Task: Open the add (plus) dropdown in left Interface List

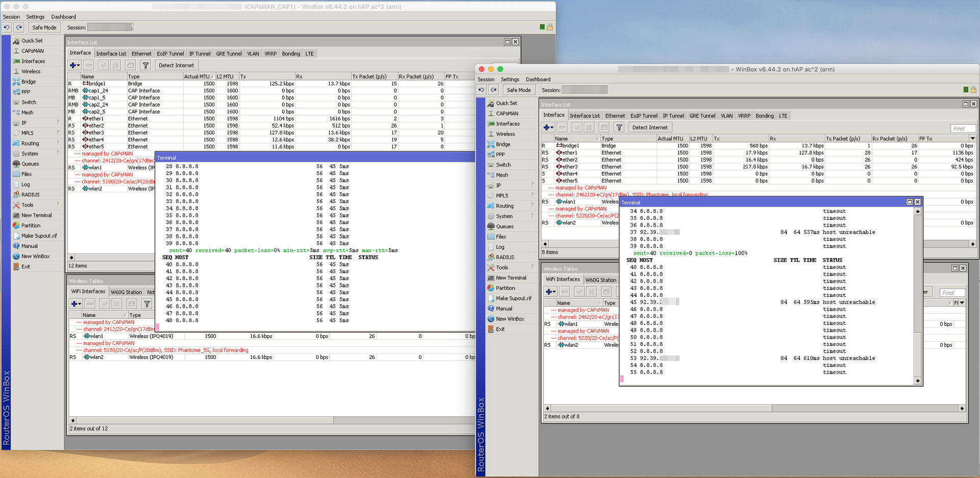Action: click(x=75, y=65)
